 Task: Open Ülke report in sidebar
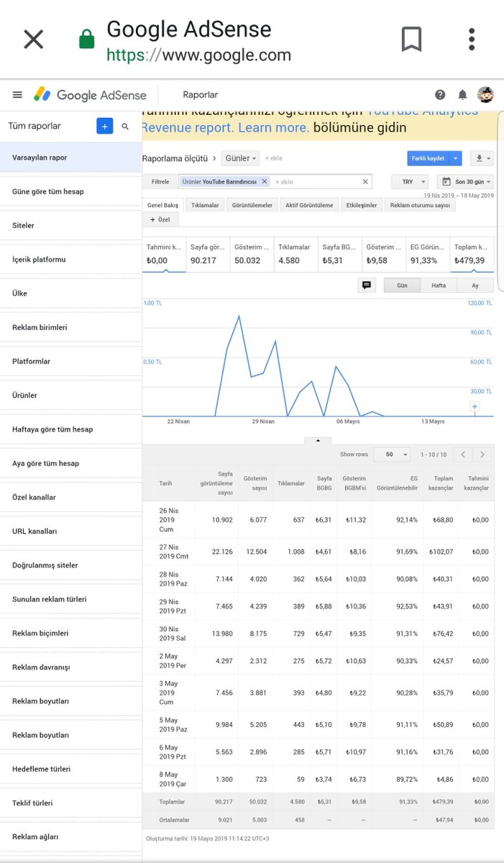[x=71, y=293]
